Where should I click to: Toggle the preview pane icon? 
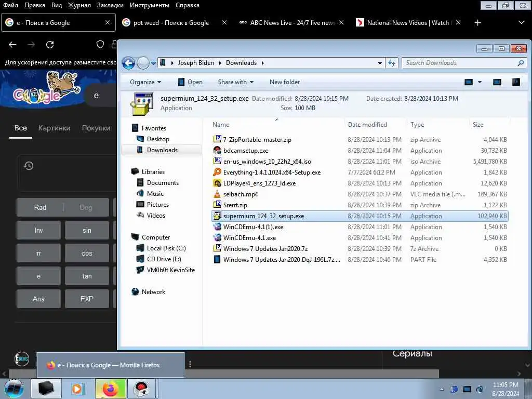pyautogui.click(x=497, y=82)
